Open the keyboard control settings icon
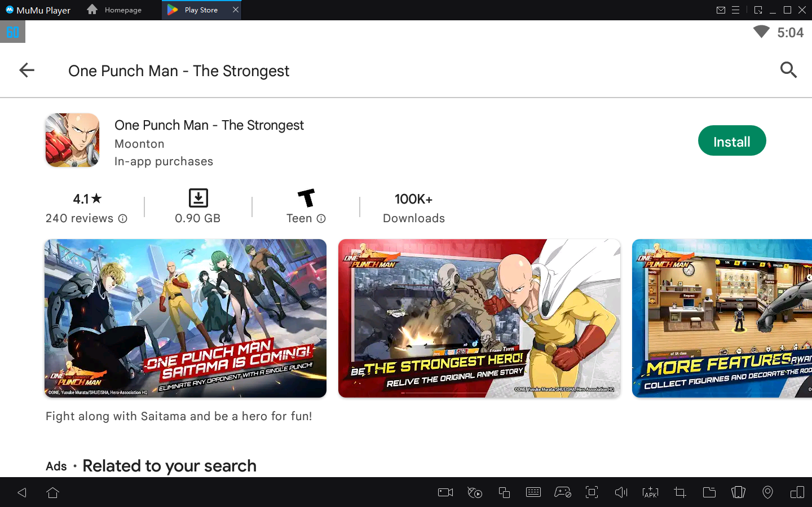Viewport: 812px width, 507px height. pos(533,492)
